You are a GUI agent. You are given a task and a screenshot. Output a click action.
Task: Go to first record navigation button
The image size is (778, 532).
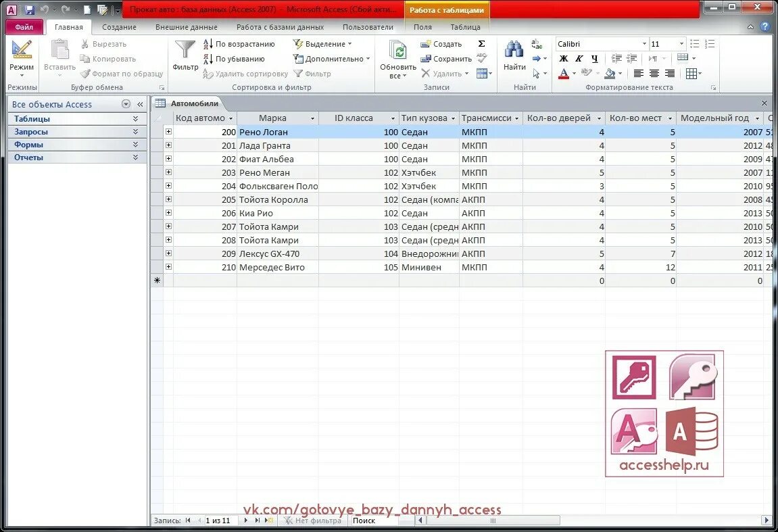click(188, 521)
